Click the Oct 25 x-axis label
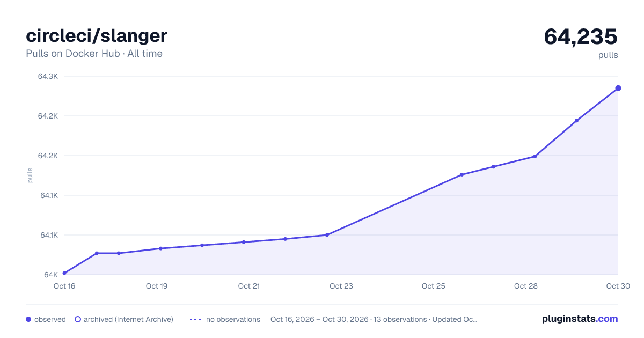This screenshot has height=338, width=644. [434, 286]
